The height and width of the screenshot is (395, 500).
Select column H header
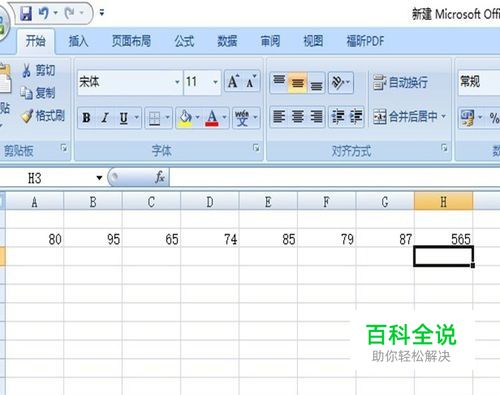(x=443, y=202)
